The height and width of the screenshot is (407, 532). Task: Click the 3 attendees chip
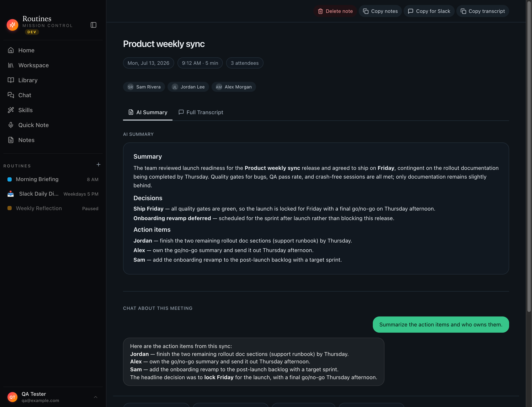[245, 63]
